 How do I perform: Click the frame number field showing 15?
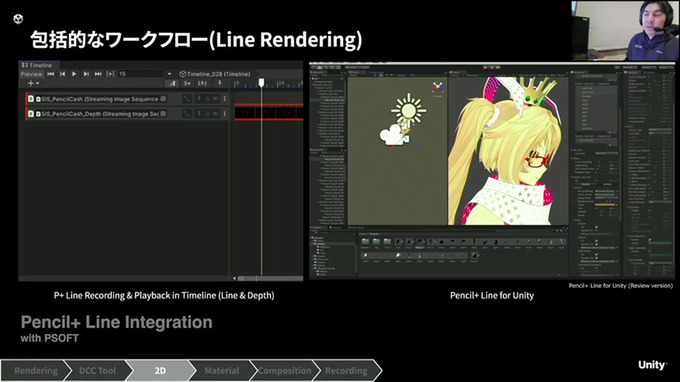(x=141, y=74)
